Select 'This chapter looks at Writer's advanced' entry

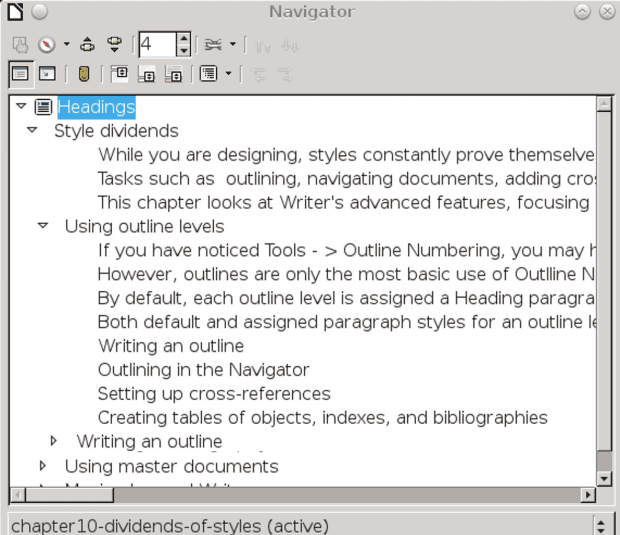(x=344, y=202)
